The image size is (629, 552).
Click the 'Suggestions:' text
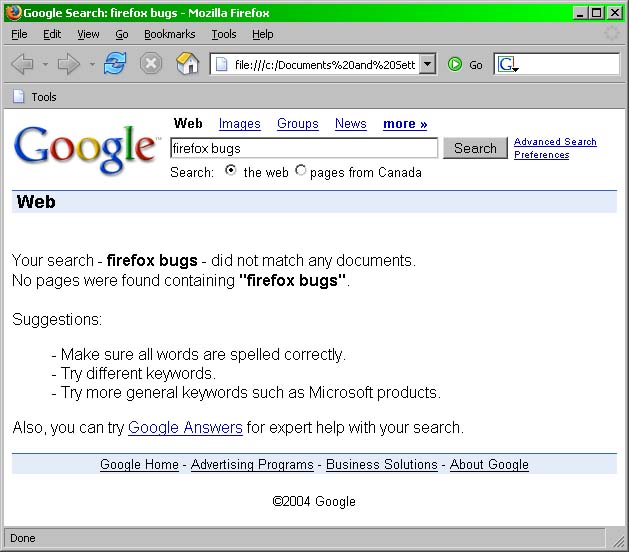pos(57,319)
